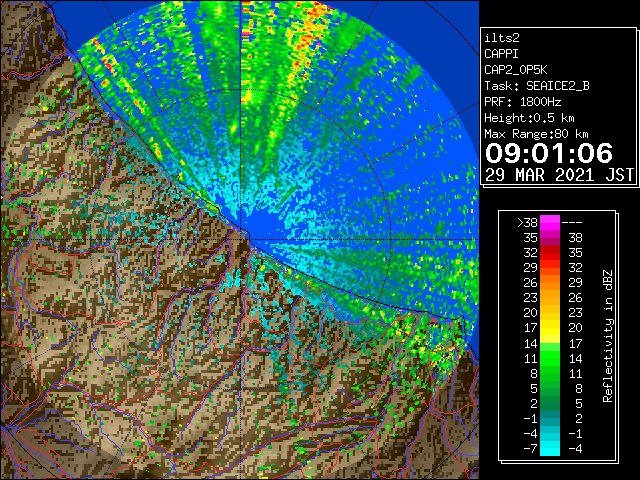This screenshot has width=640, height=480.
Task: Click the bright green 11 to 14 legend swatch
Action: 550,358
